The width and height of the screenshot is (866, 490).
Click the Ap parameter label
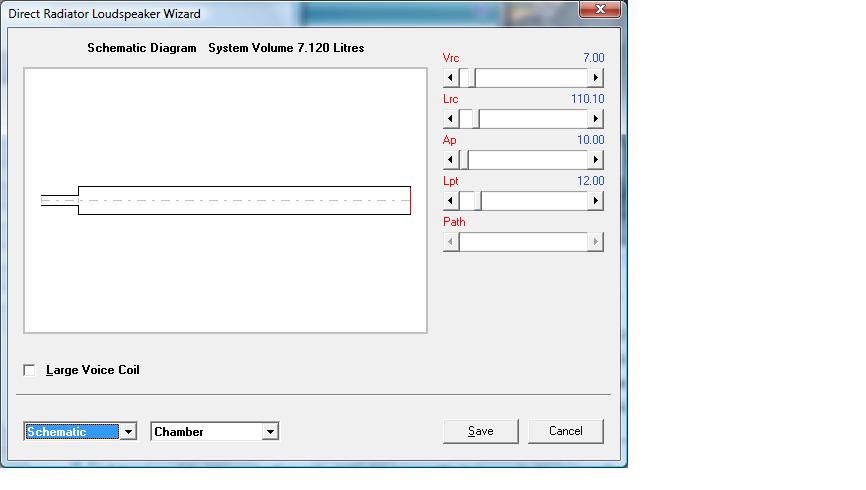click(450, 140)
